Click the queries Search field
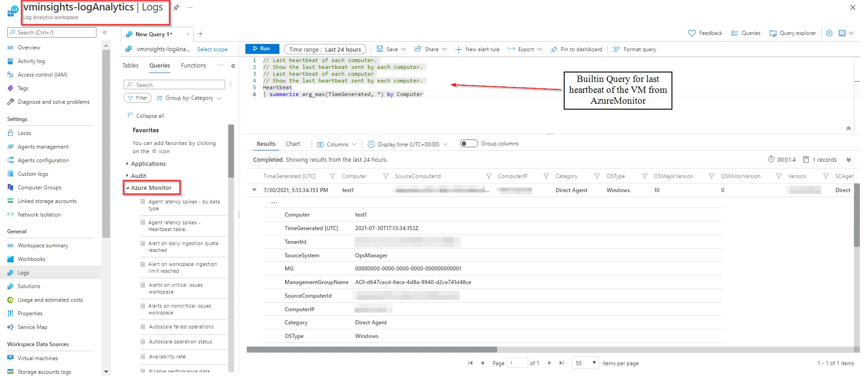This screenshot has height=376, width=868. 174,85
